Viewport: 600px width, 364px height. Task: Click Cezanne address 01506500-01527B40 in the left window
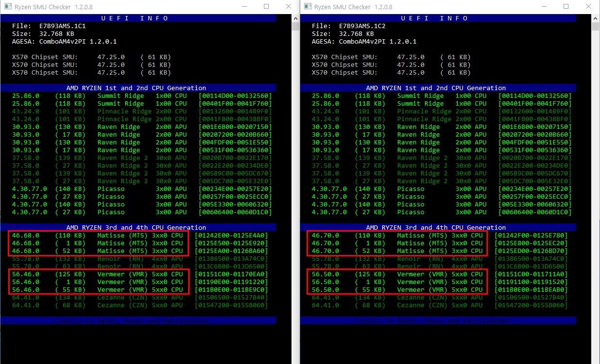231,297
